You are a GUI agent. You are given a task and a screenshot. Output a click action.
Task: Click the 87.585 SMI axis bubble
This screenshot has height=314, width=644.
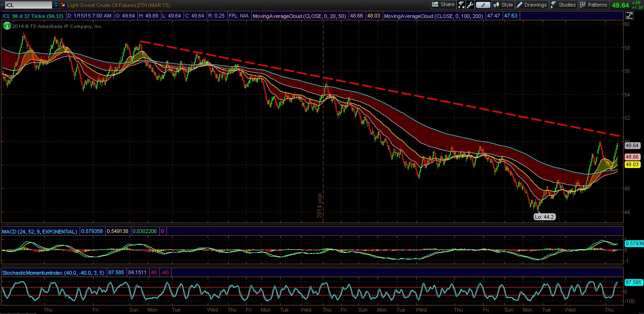[633, 282]
